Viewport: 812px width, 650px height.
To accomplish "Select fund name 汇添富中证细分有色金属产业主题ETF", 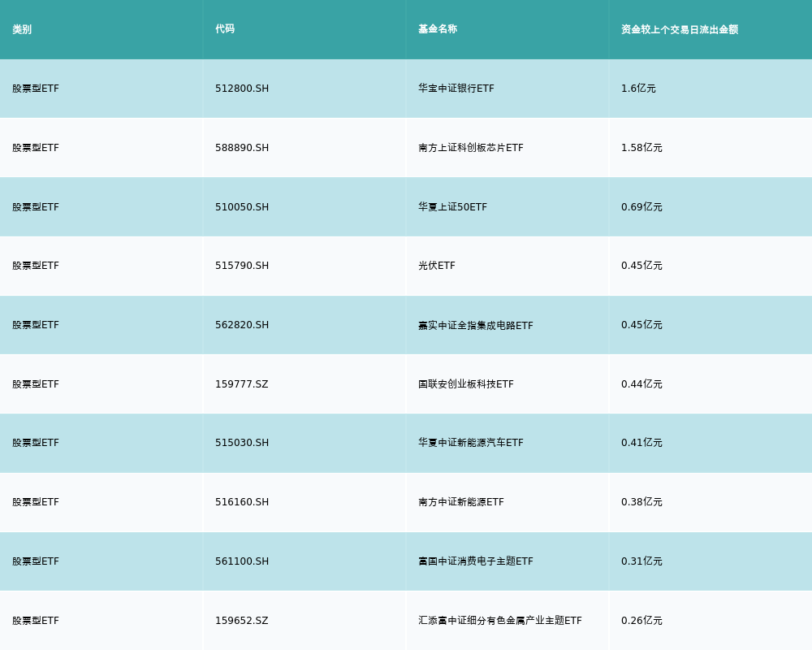I will coord(499,621).
